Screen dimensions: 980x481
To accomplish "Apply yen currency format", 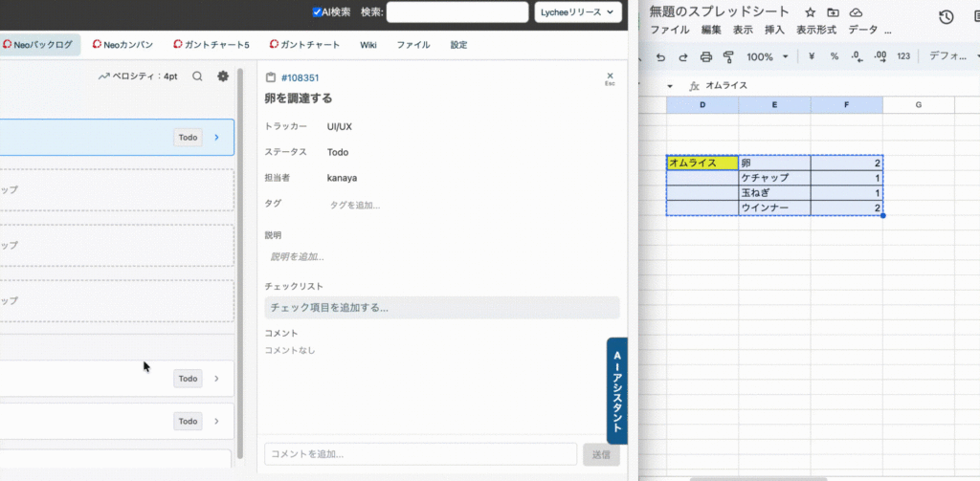I will pyautogui.click(x=812, y=57).
